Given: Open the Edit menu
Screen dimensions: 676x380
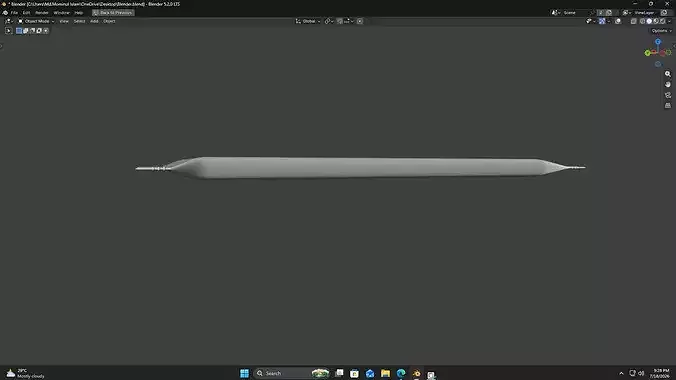Looking at the screenshot, I should [x=26, y=13].
